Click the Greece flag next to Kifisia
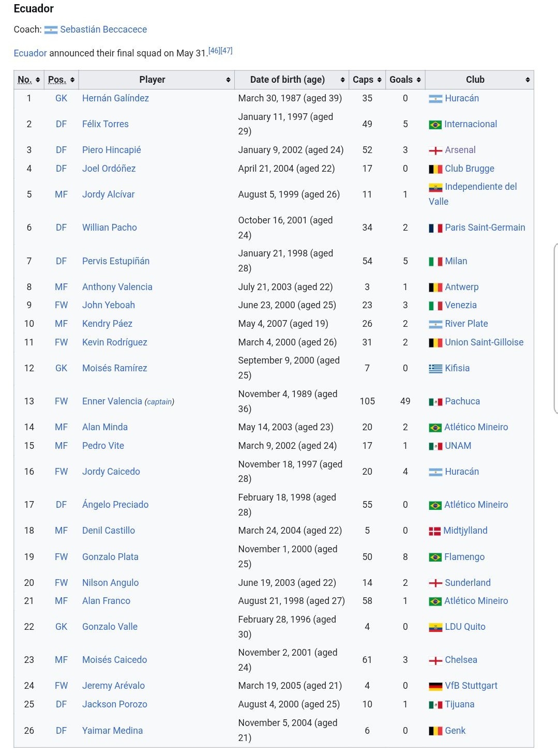Screen dimensions: 558x756 (x=435, y=369)
